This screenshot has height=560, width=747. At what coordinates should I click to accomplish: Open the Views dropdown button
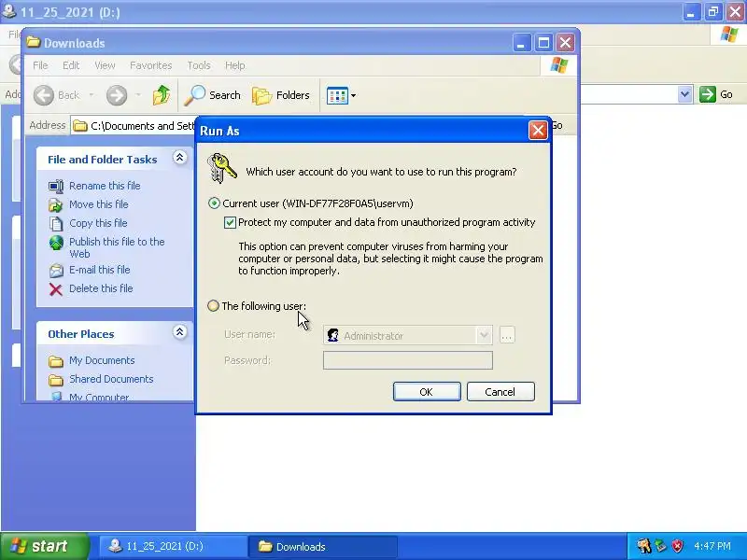point(341,95)
